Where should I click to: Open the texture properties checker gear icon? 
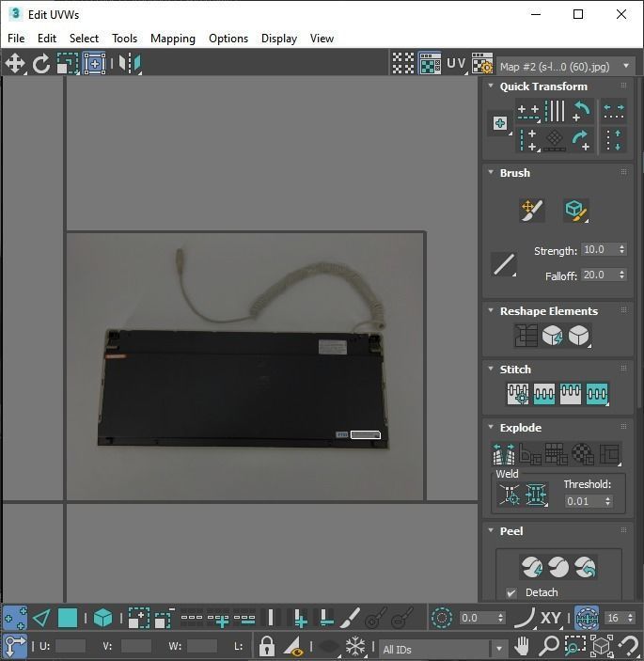pyautogui.click(x=481, y=64)
